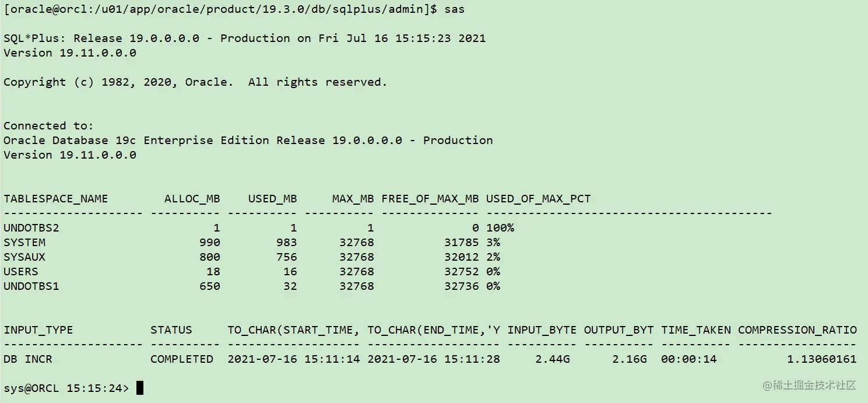The width and height of the screenshot is (868, 403).
Task: Click the ALLOC_MB column header
Action: 192,199
